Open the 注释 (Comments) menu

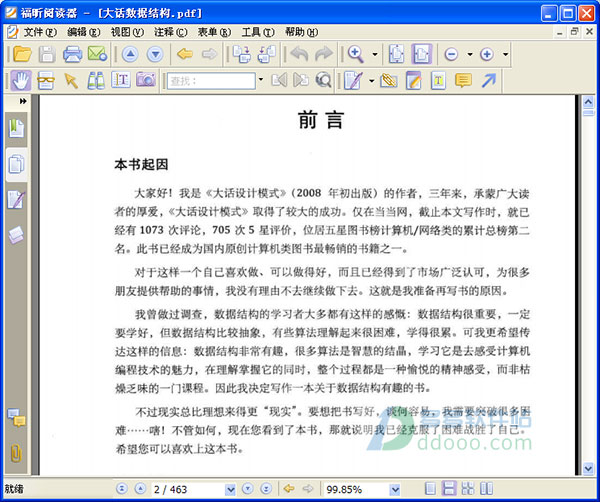click(171, 32)
